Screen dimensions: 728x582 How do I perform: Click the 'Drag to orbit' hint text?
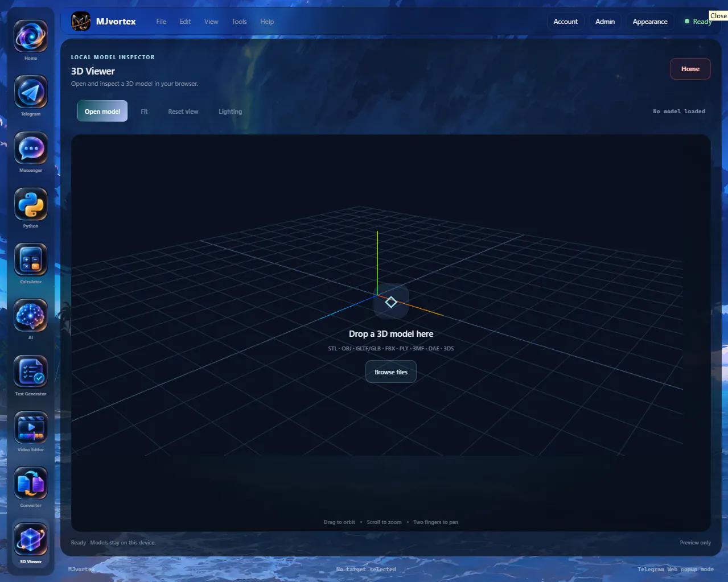pyautogui.click(x=339, y=522)
